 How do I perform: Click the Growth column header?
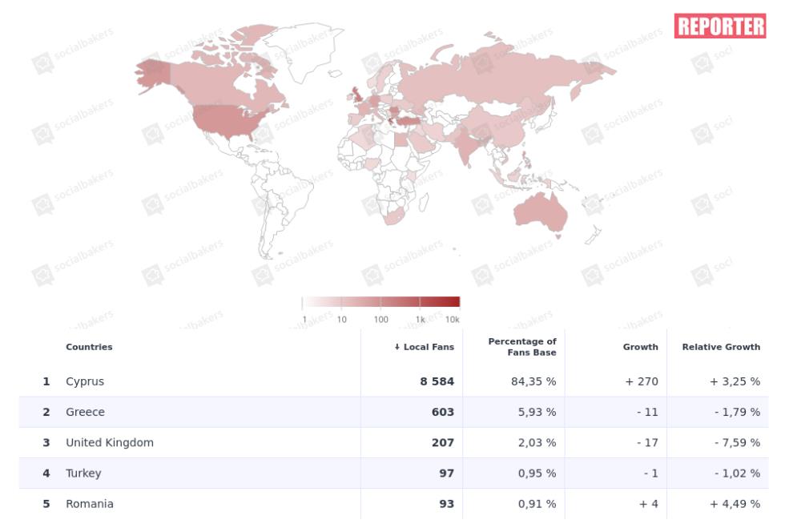point(640,347)
